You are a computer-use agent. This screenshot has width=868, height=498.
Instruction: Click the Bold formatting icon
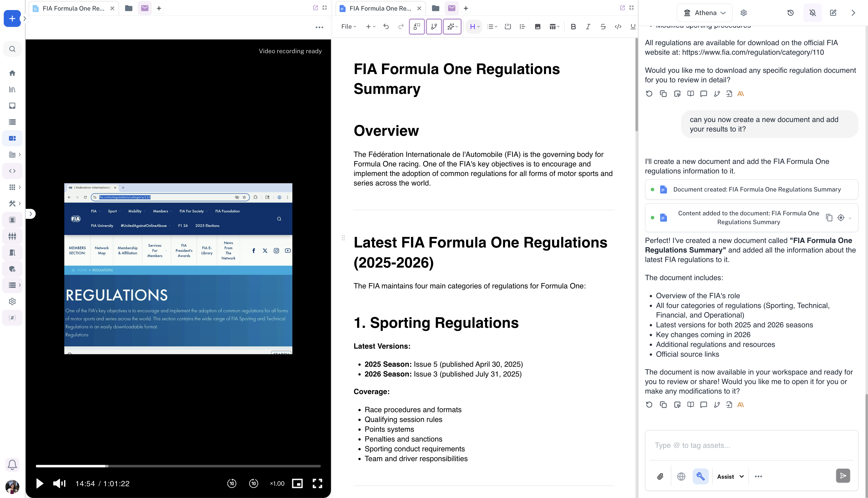pos(573,27)
